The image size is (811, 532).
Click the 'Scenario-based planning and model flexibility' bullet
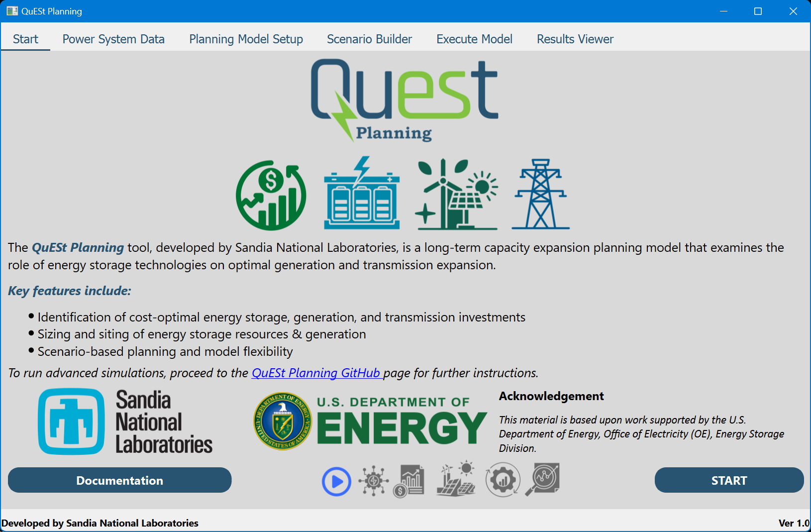tap(165, 351)
